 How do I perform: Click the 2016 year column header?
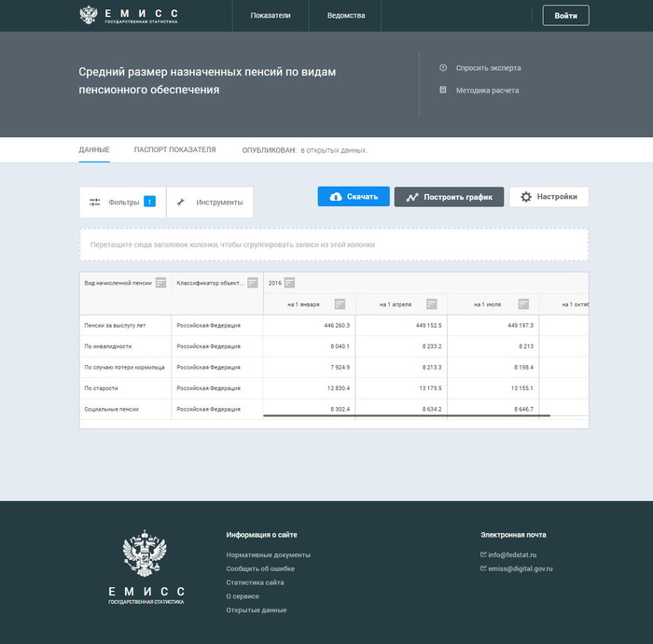[275, 283]
